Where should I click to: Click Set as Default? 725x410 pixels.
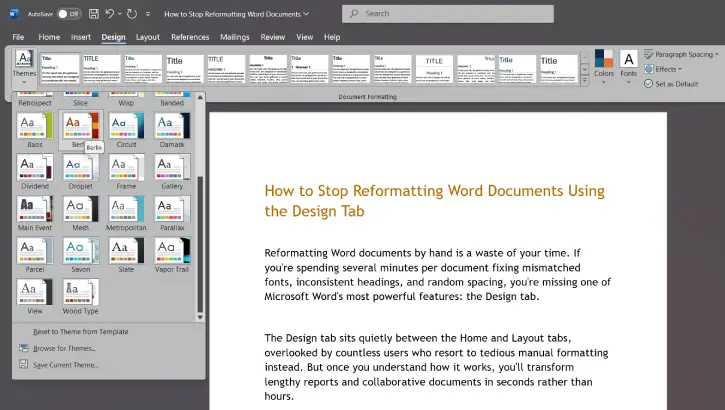click(671, 84)
